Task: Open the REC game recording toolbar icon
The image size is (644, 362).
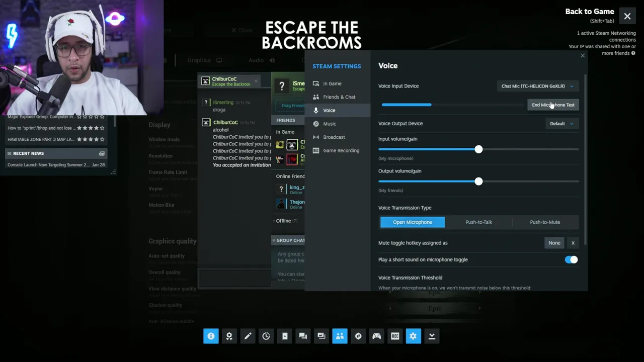Action: pyautogui.click(x=395, y=336)
